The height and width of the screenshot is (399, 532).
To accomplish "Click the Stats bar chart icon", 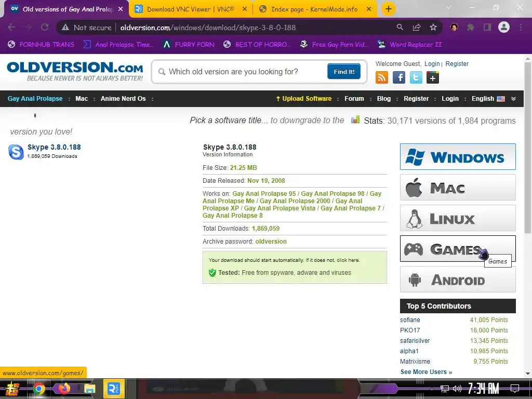I will point(355,119).
